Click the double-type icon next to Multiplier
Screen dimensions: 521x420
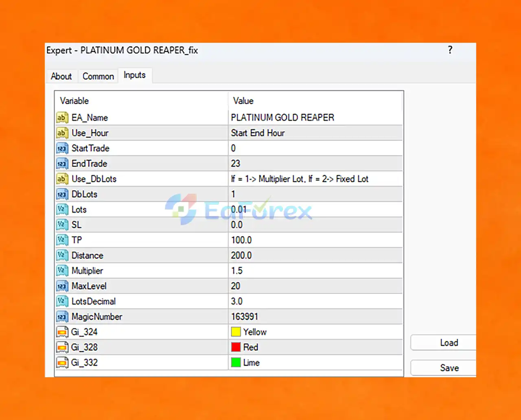coord(62,271)
